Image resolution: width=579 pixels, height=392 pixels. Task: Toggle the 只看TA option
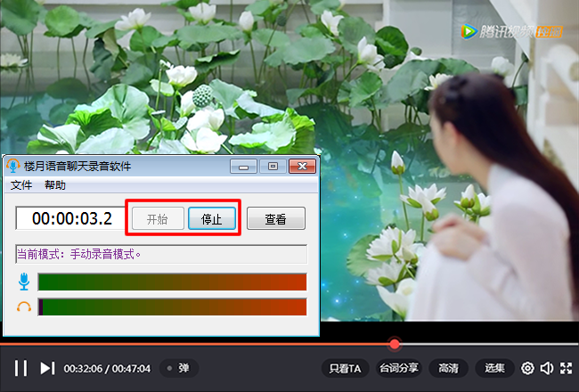click(x=345, y=368)
